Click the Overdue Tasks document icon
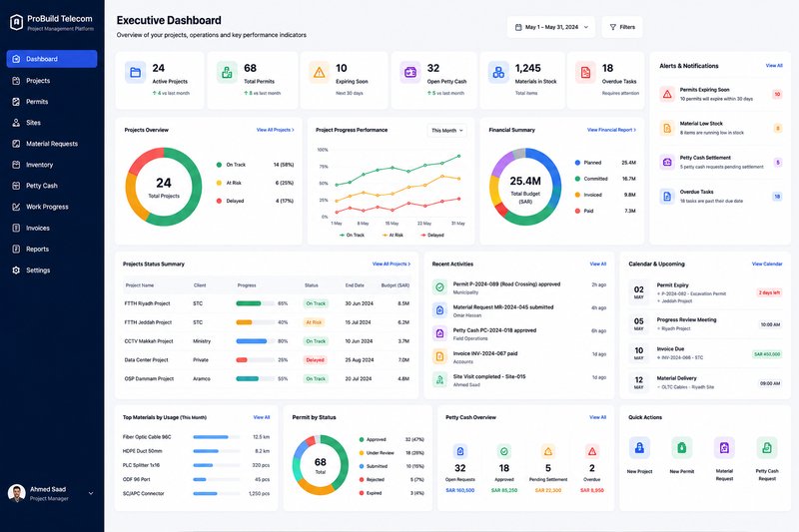 tap(585, 73)
